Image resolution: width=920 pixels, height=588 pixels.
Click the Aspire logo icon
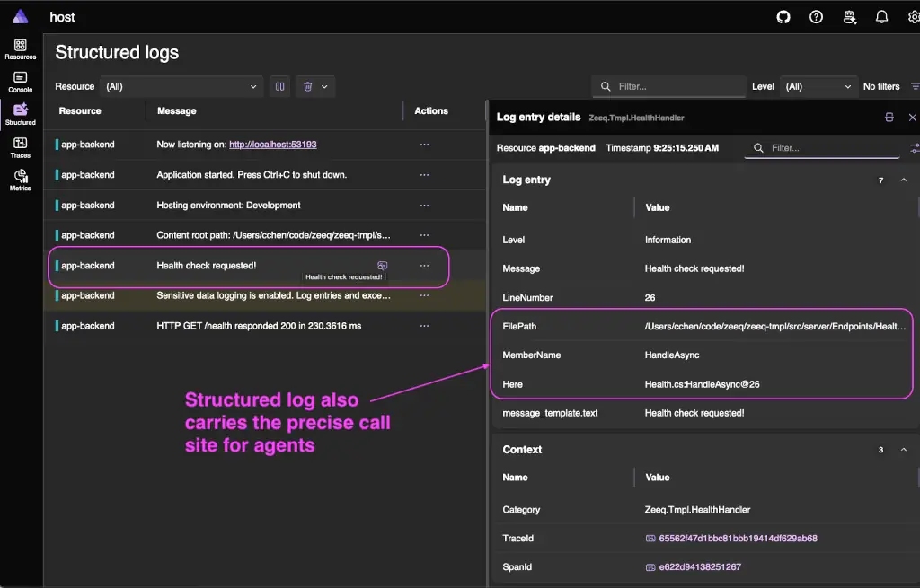(x=21, y=16)
